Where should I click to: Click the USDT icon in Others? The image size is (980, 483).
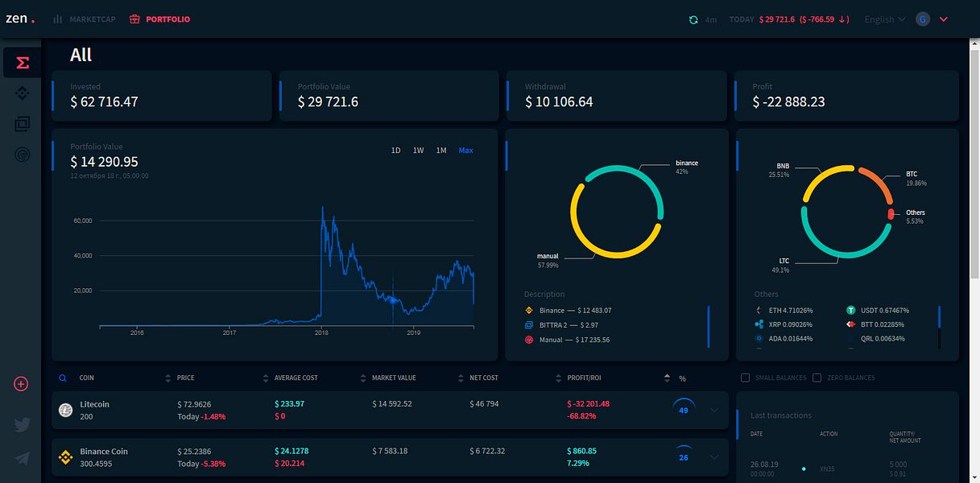850,310
